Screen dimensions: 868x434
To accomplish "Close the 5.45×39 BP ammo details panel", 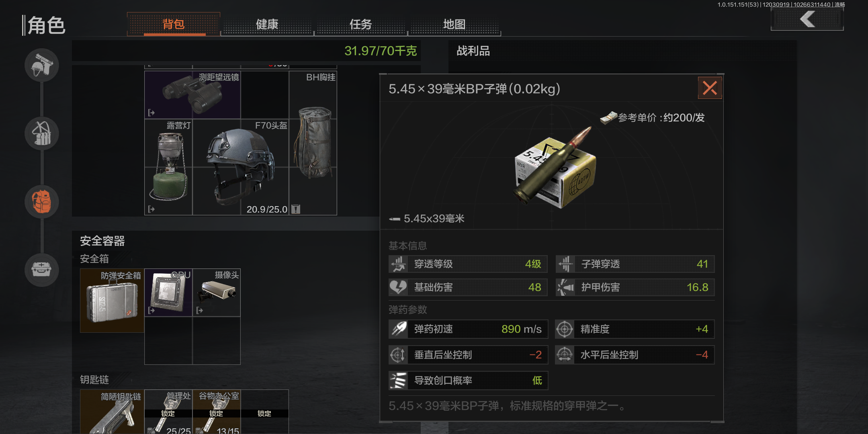I will click(x=710, y=88).
